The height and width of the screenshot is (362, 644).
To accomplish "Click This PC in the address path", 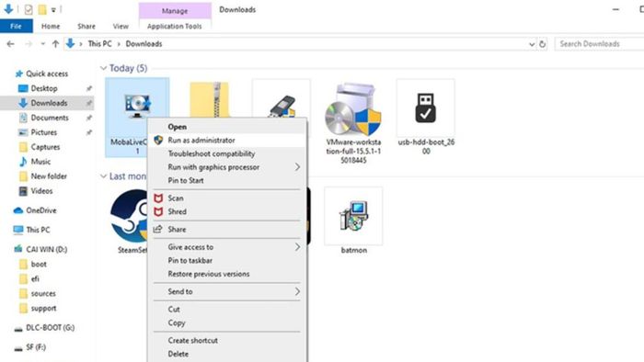I will [x=99, y=44].
